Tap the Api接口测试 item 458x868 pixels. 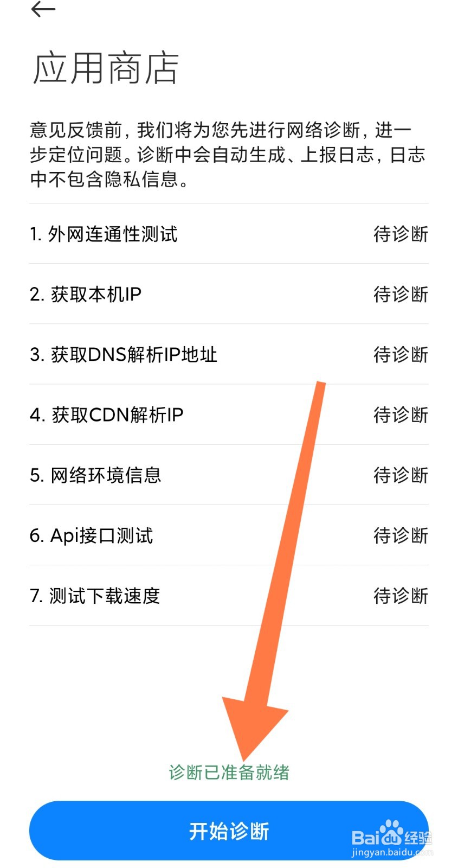click(229, 535)
